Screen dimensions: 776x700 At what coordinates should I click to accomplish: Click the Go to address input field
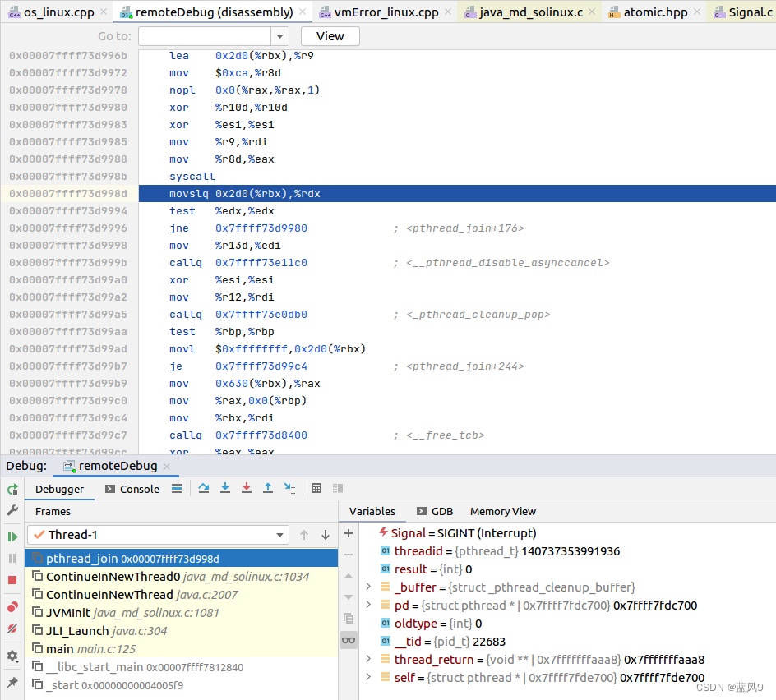(x=205, y=36)
